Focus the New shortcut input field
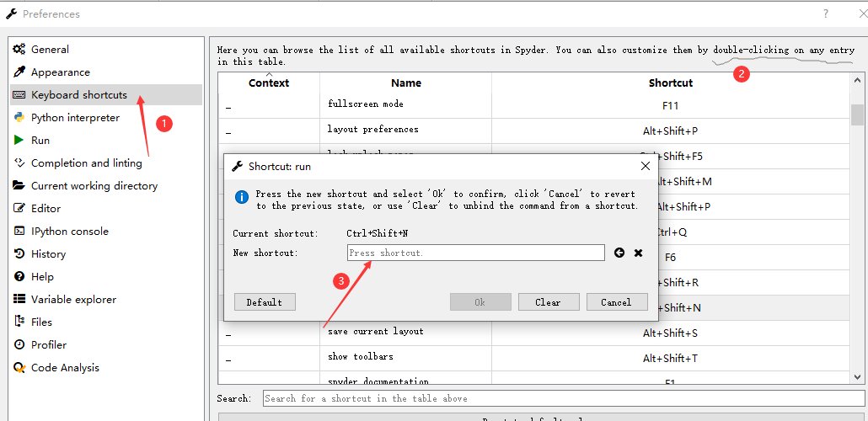Image resolution: width=868 pixels, height=421 pixels. [476, 253]
